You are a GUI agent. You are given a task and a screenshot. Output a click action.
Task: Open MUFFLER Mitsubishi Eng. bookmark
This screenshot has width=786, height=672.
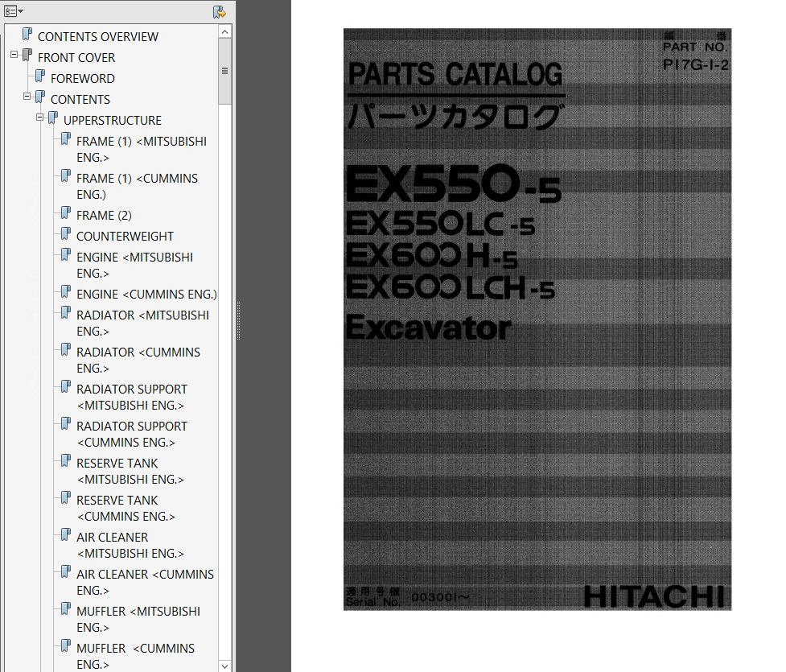click(138, 620)
